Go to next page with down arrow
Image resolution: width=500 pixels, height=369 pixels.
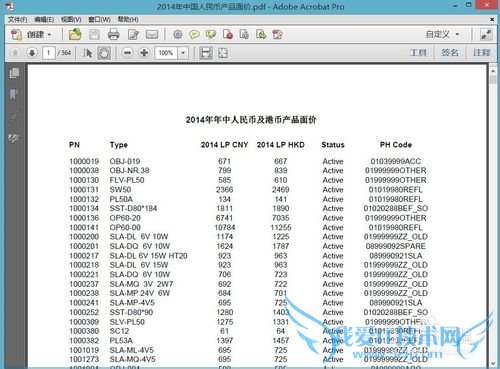[x=32, y=53]
